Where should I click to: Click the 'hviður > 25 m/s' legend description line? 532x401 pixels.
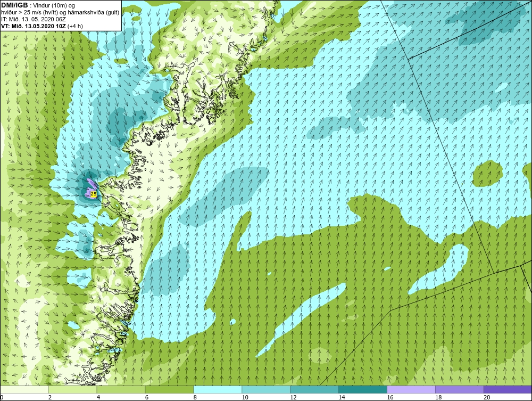point(60,13)
